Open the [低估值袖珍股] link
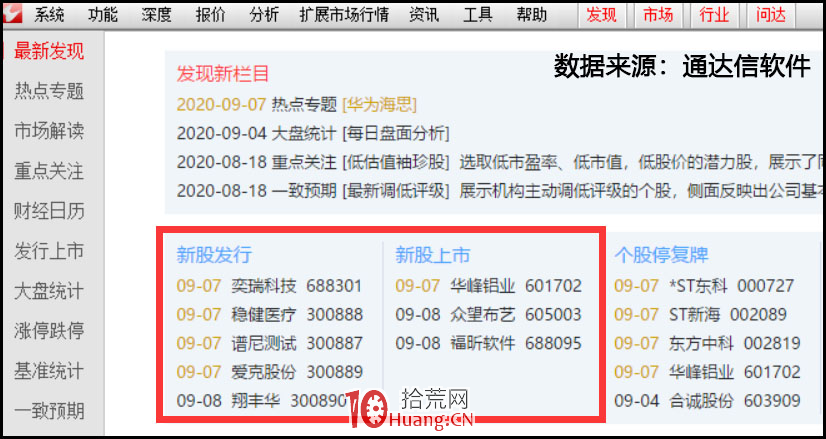This screenshot has width=826, height=439. click(396, 162)
